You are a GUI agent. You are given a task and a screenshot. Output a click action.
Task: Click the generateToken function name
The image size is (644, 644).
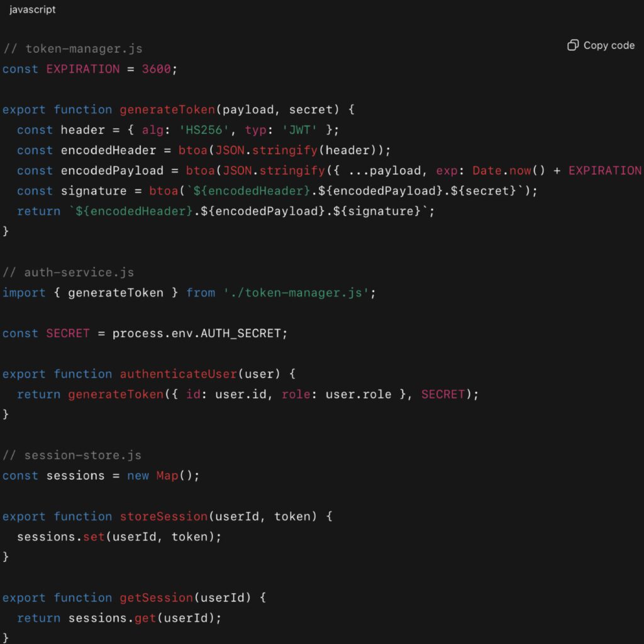pyautogui.click(x=167, y=109)
